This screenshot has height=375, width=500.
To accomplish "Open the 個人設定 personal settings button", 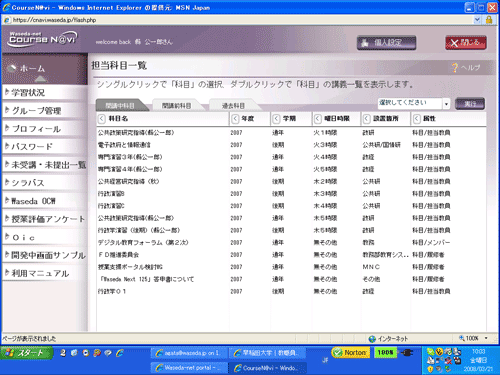I will [386, 43].
